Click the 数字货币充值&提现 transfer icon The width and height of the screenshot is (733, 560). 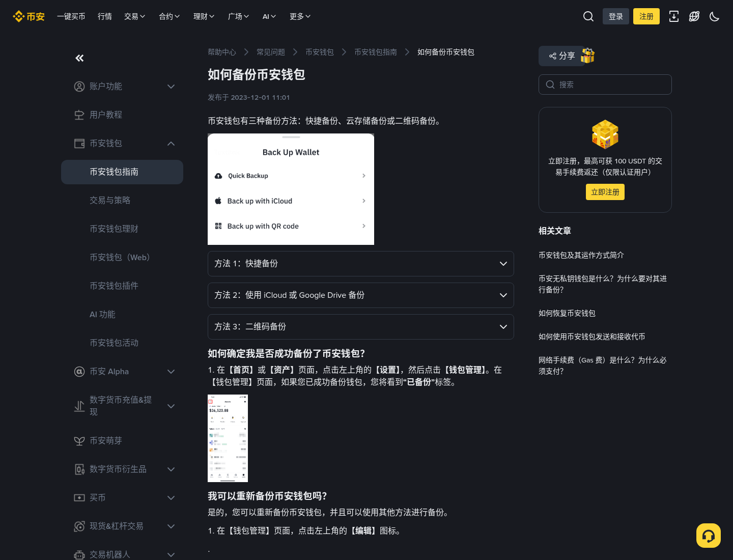[x=79, y=406]
